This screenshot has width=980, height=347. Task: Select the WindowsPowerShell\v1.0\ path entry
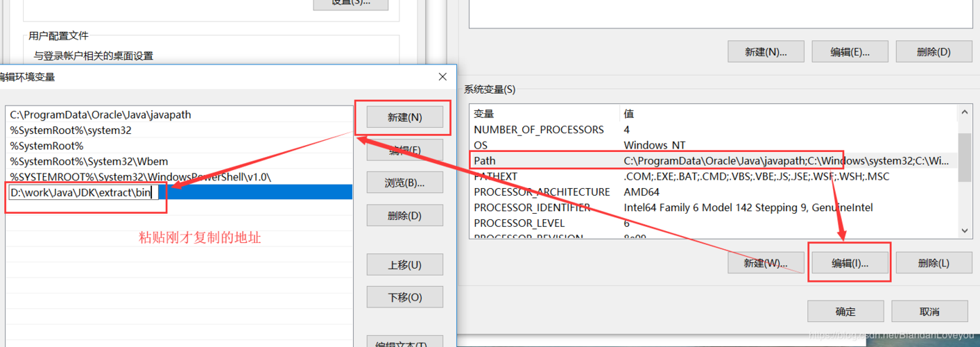click(x=179, y=176)
